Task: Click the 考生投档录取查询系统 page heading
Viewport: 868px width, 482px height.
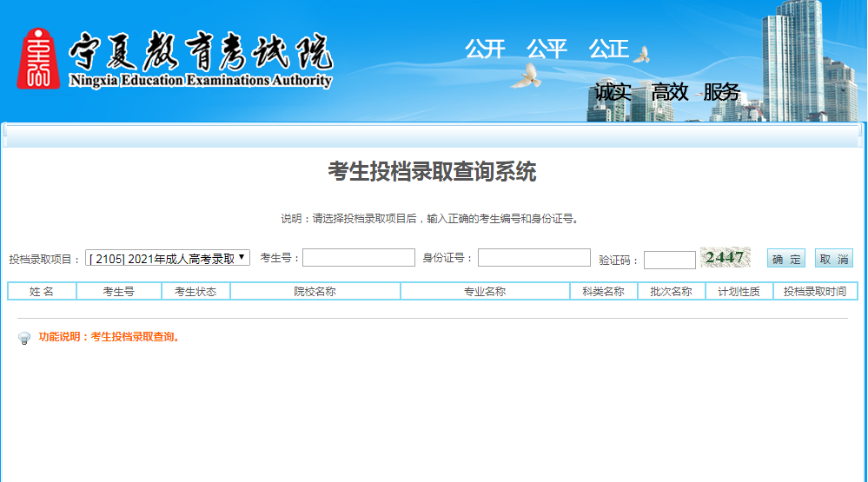Action: tap(432, 173)
